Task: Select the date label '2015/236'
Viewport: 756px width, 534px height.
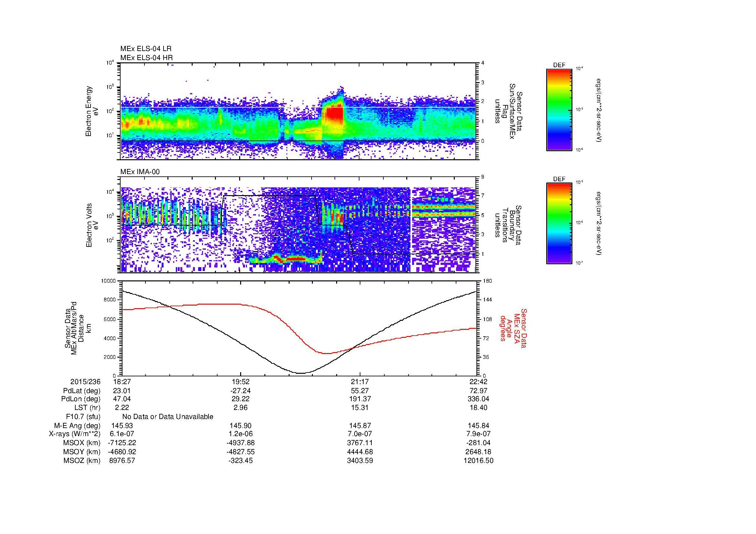Action: click(x=85, y=382)
